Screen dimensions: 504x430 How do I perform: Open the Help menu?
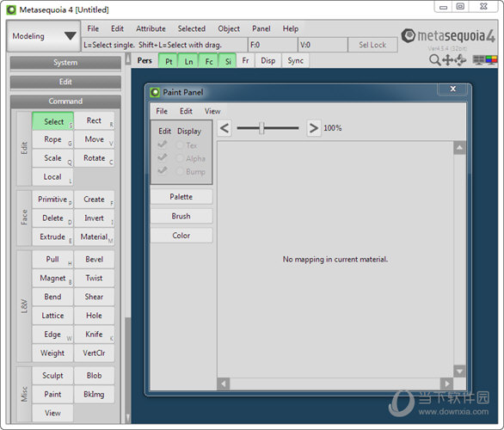[x=291, y=28]
